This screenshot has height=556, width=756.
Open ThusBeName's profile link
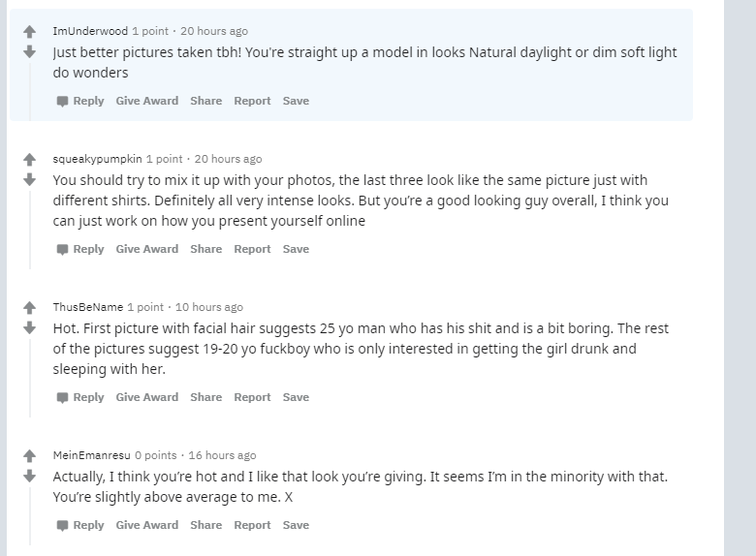click(x=87, y=307)
